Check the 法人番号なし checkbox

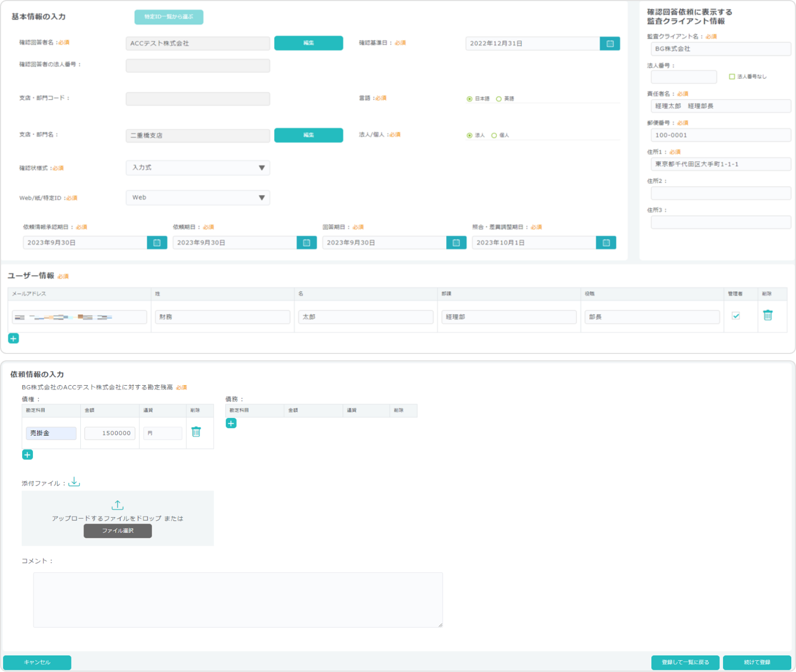(x=732, y=77)
